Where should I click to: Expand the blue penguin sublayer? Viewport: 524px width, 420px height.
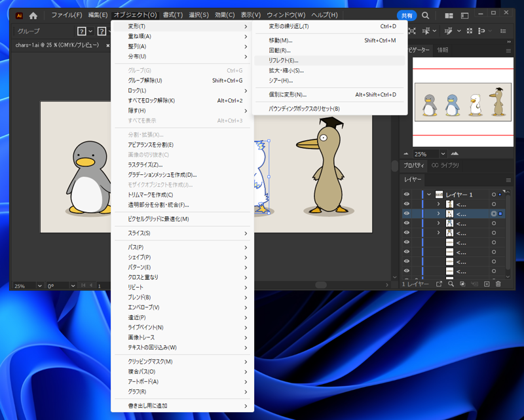(438, 223)
